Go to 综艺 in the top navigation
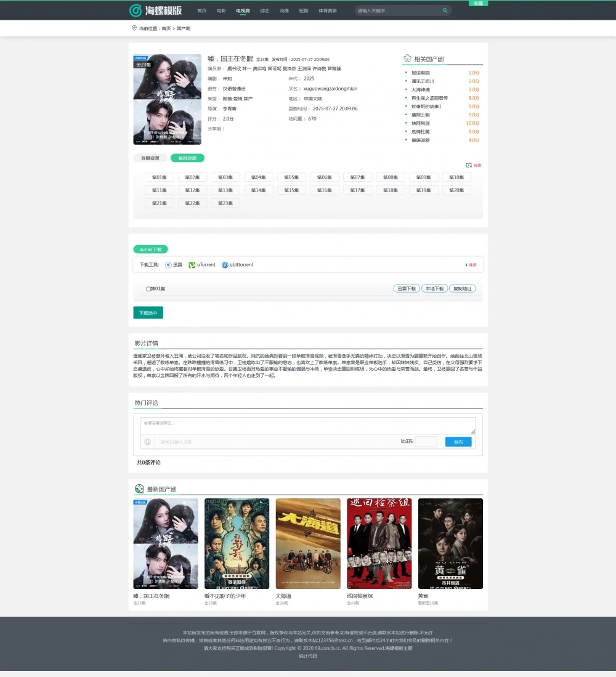 point(264,10)
